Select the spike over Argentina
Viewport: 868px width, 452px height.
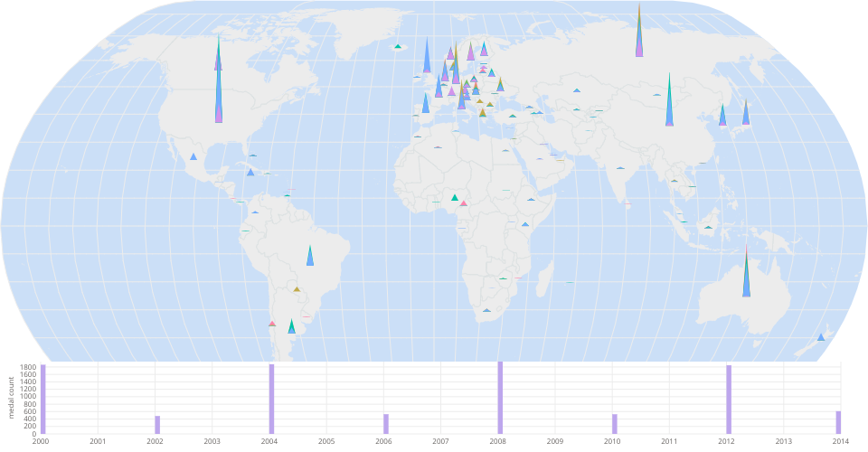(x=291, y=327)
